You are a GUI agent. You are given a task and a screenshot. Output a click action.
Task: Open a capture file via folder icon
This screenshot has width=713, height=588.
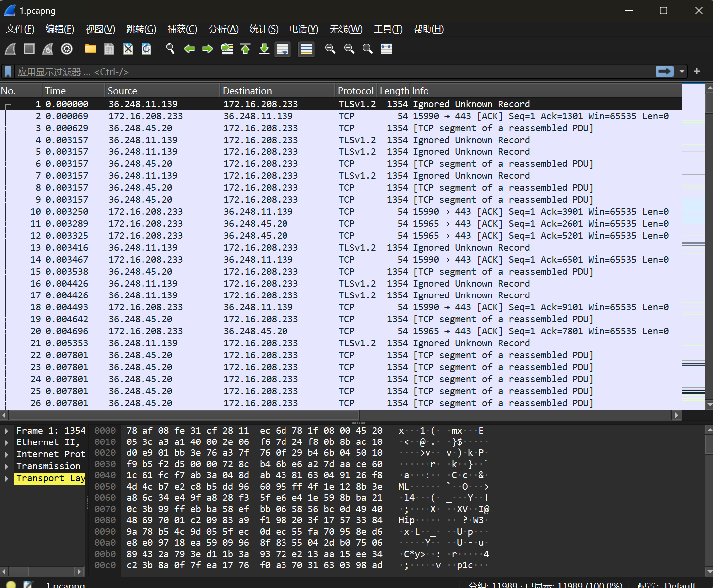click(x=91, y=49)
